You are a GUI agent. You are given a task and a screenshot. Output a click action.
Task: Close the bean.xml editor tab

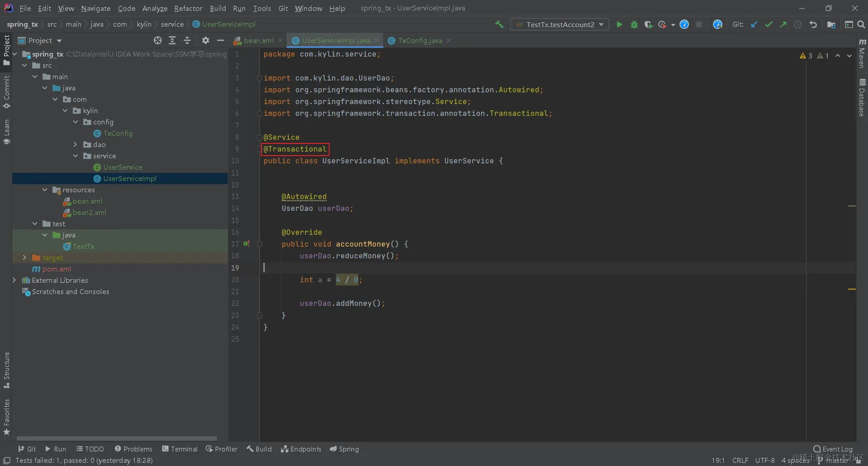coord(280,41)
